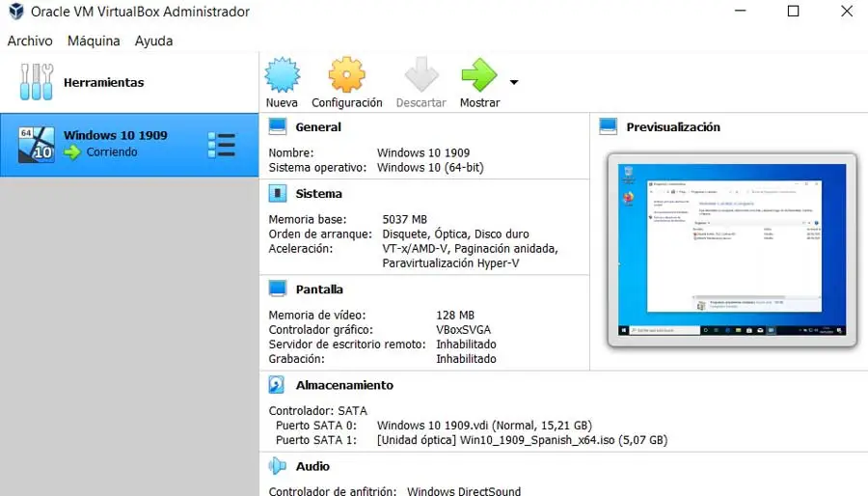Click the Nombre value 'Windows 10 1909'
This screenshot has height=496, width=868.
423,152
